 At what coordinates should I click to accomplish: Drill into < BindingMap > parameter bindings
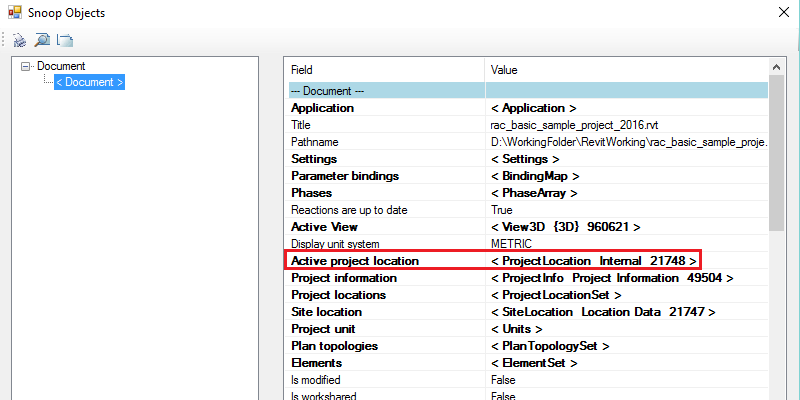(x=534, y=176)
